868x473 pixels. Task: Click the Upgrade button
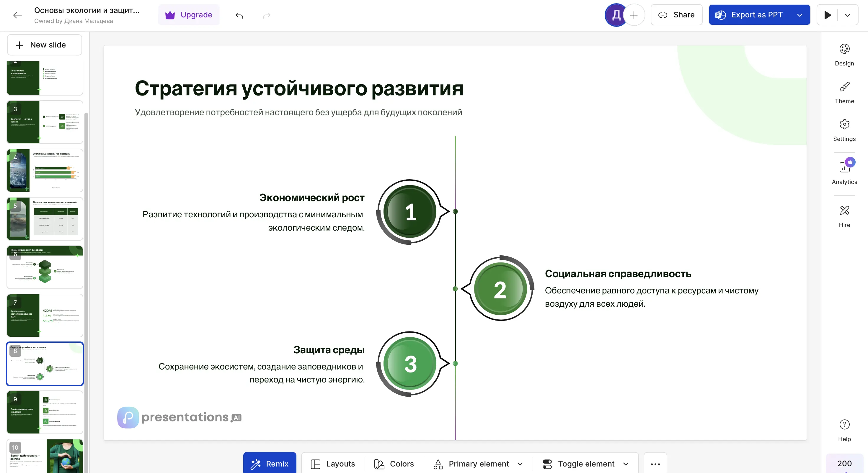pyautogui.click(x=189, y=14)
